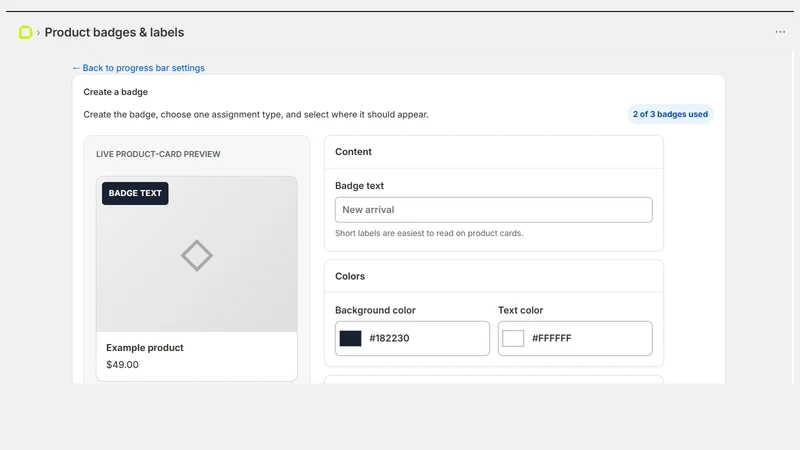Click the 'Create a badge' heading
The image size is (800, 450).
116,92
